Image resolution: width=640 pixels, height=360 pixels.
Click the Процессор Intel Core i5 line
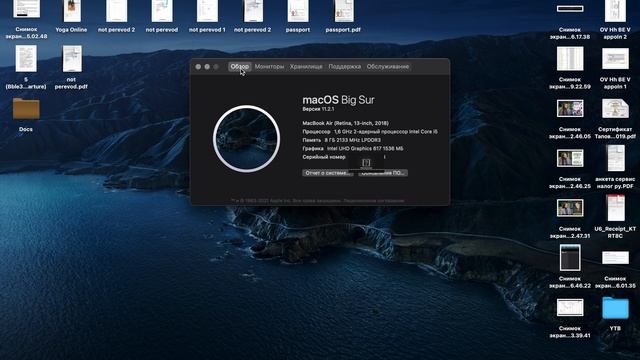tap(370, 132)
